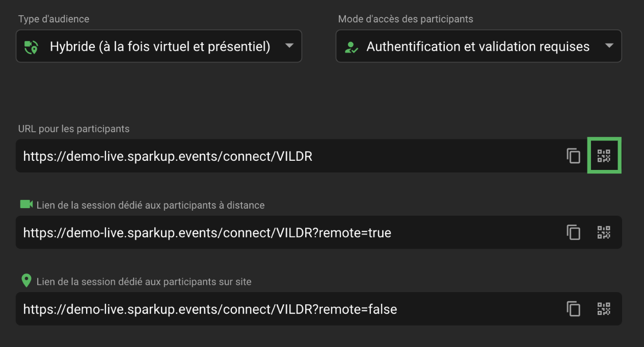The image size is (644, 347).
Task: Click the green video camera icon
Action: [26, 205]
